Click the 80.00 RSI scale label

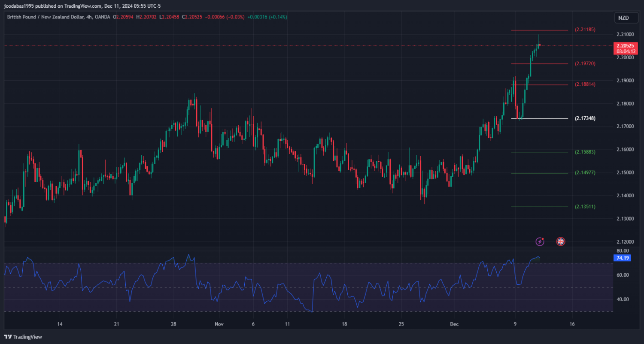click(622, 250)
